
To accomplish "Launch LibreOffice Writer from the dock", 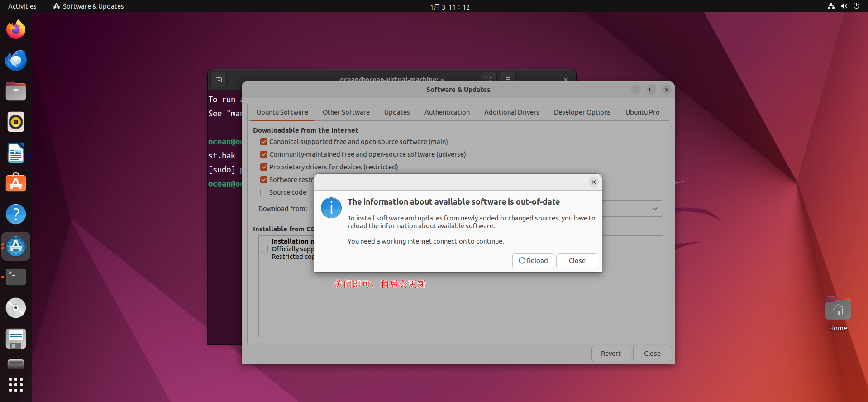I will tap(16, 153).
